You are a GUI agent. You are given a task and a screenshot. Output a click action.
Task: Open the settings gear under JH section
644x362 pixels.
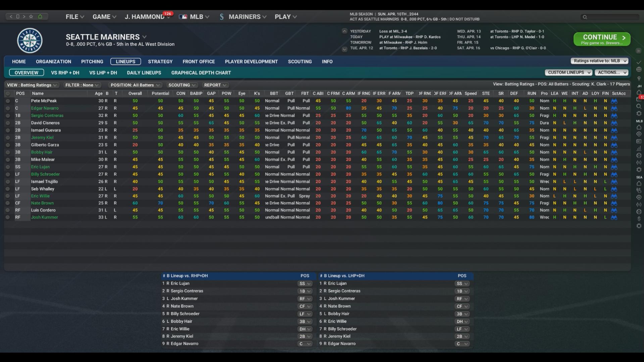[639, 113]
